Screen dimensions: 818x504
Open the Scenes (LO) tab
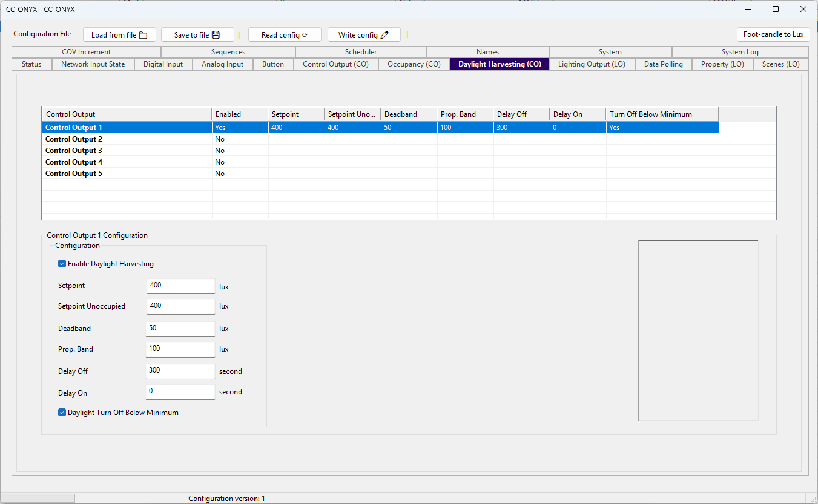(x=780, y=64)
